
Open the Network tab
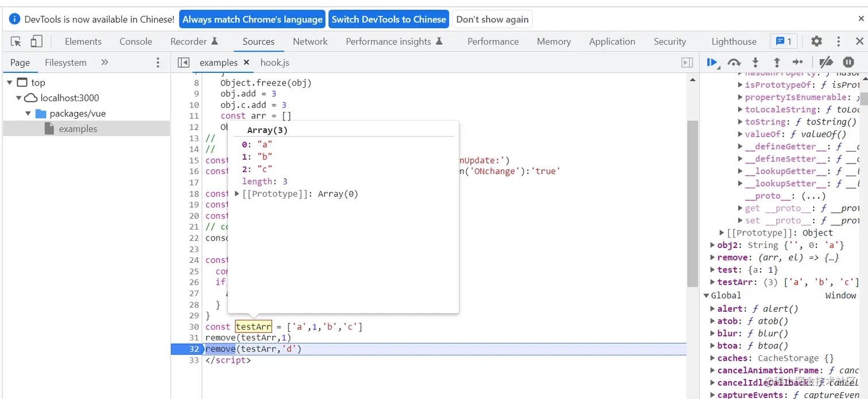(310, 41)
